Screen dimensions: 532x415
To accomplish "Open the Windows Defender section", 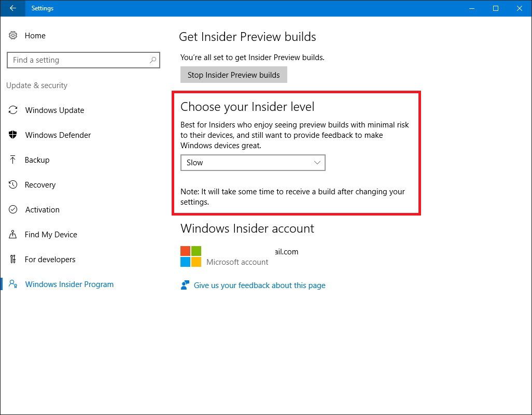I will pyautogui.click(x=58, y=135).
